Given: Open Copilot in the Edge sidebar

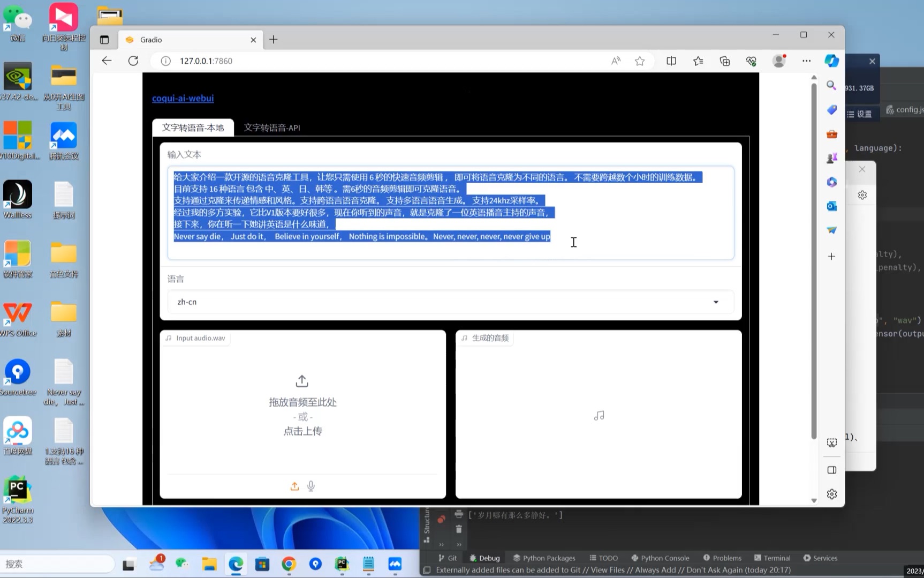Looking at the screenshot, I should pyautogui.click(x=831, y=61).
